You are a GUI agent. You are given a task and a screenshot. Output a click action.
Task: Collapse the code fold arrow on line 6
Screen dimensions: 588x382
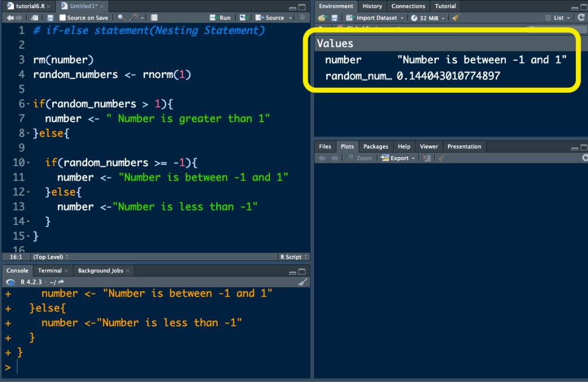[x=28, y=104]
